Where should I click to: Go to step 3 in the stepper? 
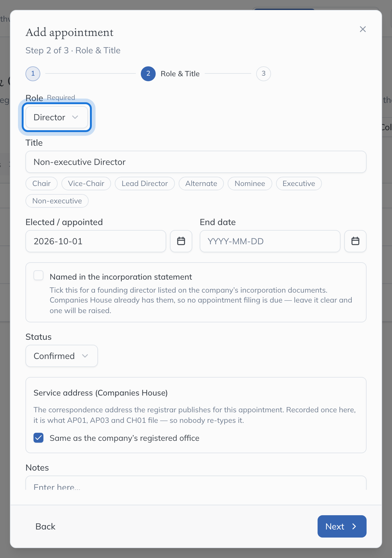pos(264,74)
